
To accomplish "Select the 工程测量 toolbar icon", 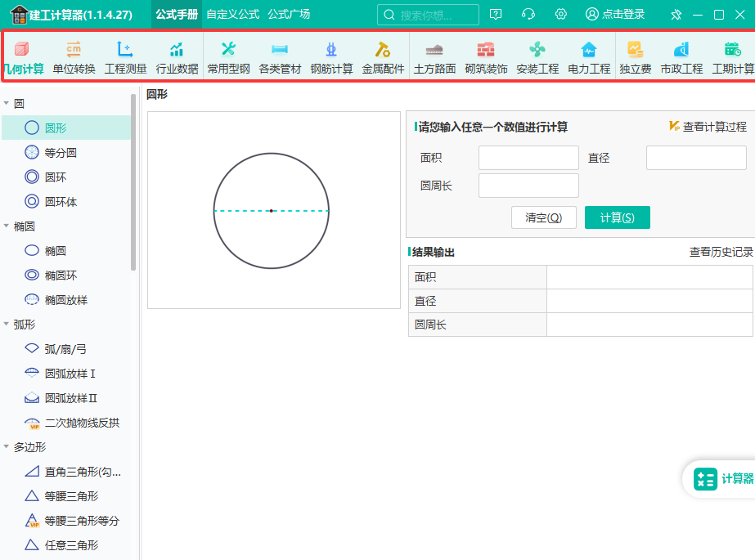I will 125,57.
